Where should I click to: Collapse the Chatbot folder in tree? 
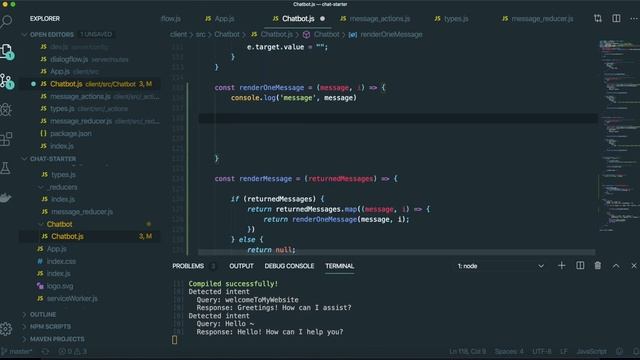click(x=59, y=224)
